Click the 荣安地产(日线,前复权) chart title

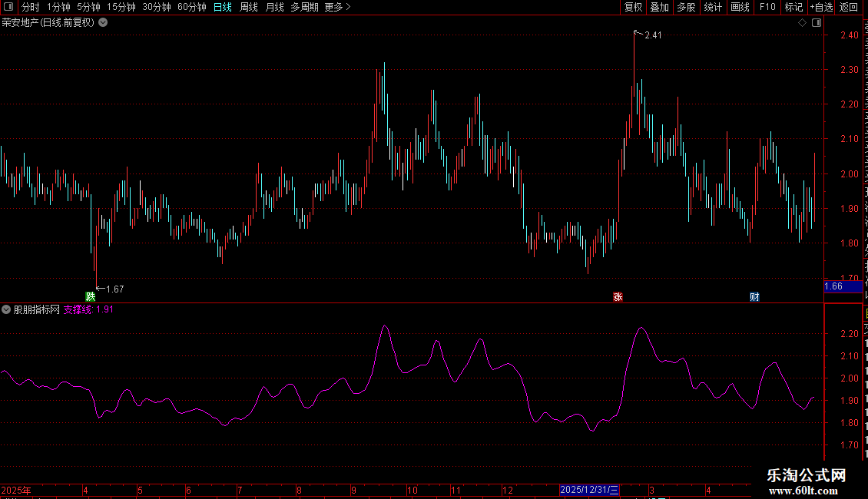tap(48, 23)
